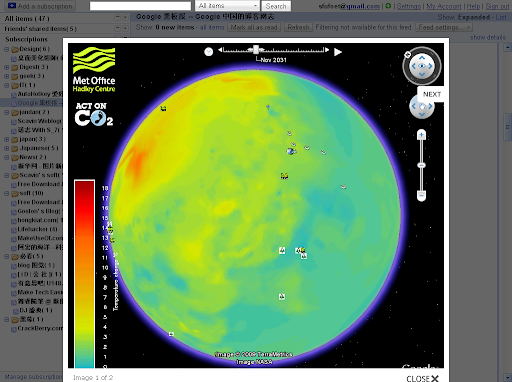
Task: Click the NEXT image button in the lightbox
Action: pos(431,94)
